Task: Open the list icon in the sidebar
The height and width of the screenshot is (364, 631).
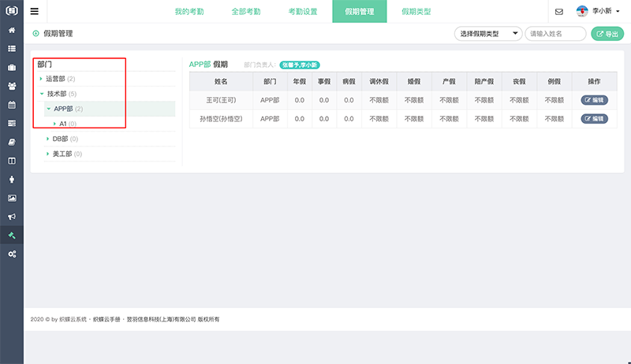Action: (x=12, y=49)
